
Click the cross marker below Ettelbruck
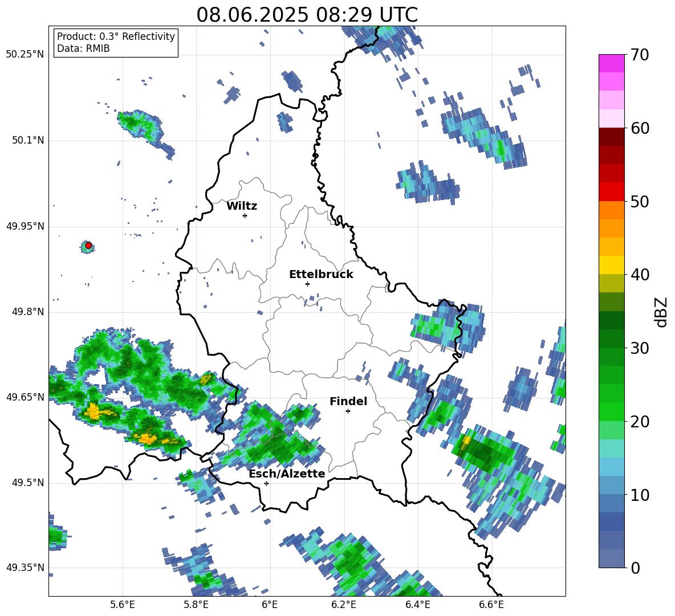tap(307, 284)
